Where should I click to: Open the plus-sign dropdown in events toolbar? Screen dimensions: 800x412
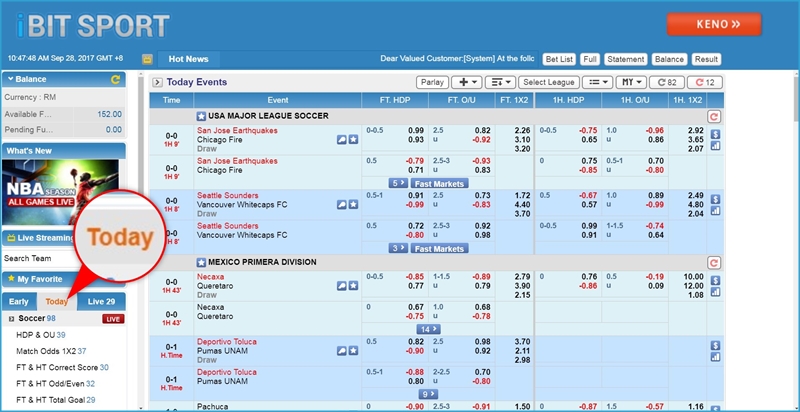pos(466,82)
